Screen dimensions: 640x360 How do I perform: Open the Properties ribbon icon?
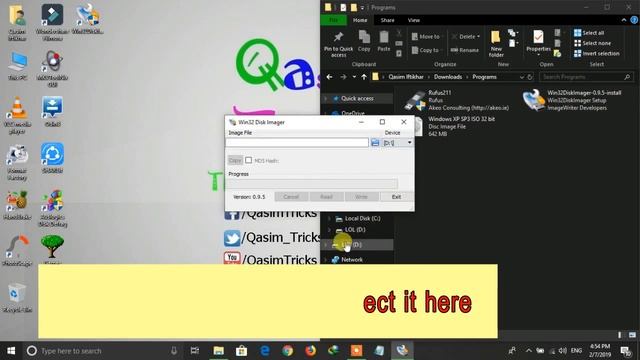(538, 41)
